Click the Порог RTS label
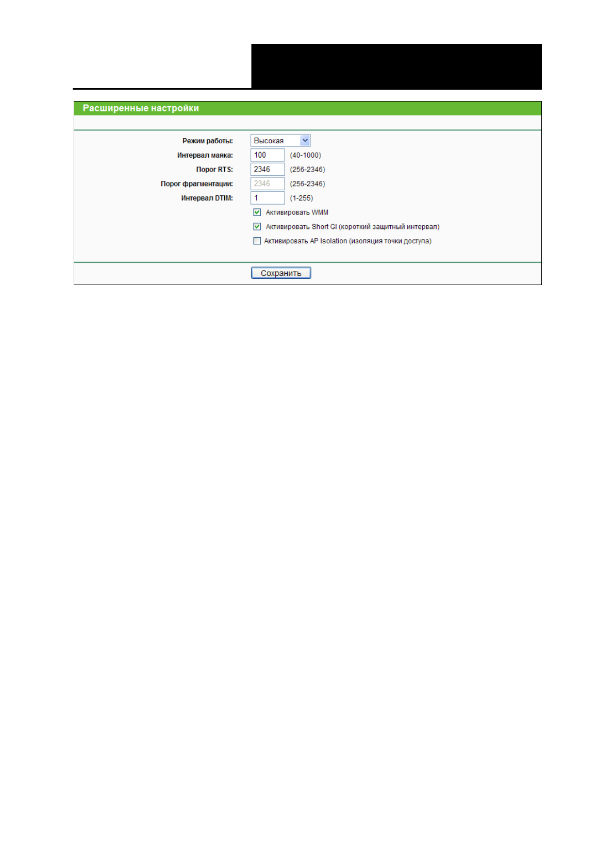This screenshot has height=868, width=614. tap(214, 170)
